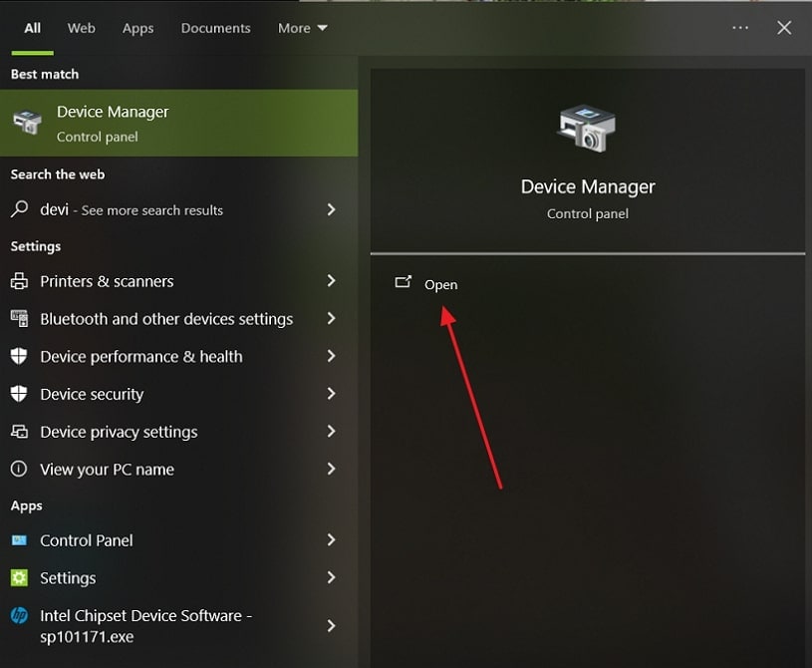
Task: Open the More filter dropdown
Action: coord(302,28)
